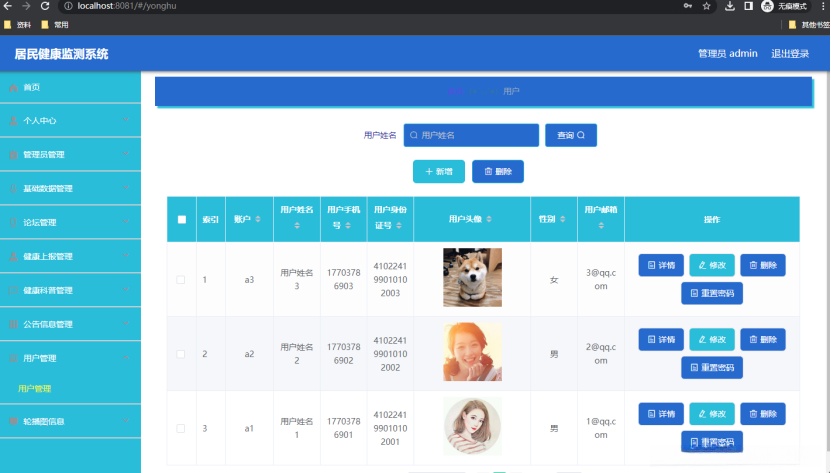Image resolution: width=831 pixels, height=473 pixels.
Task: Click the home icon beside 首页
Action: click(x=14, y=87)
